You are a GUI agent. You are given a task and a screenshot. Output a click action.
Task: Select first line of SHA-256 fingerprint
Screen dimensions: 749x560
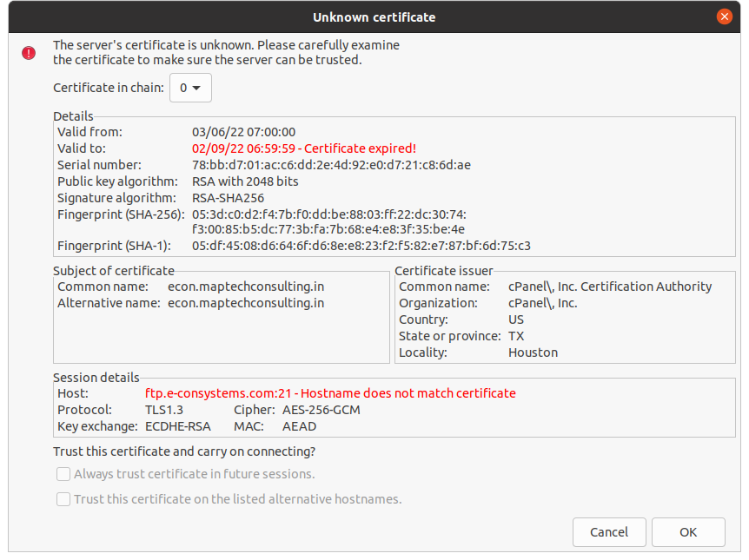[329, 214]
